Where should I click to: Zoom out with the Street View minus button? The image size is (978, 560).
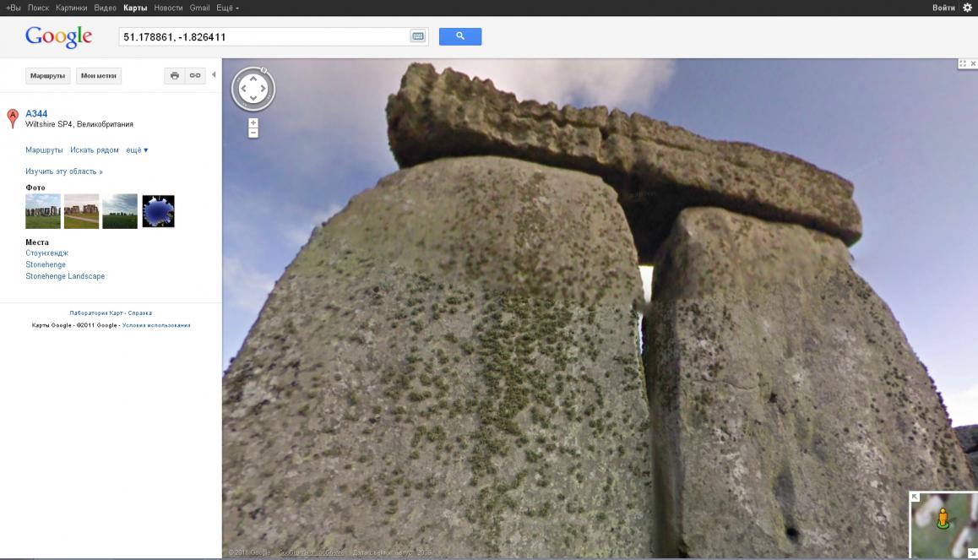pyautogui.click(x=253, y=133)
